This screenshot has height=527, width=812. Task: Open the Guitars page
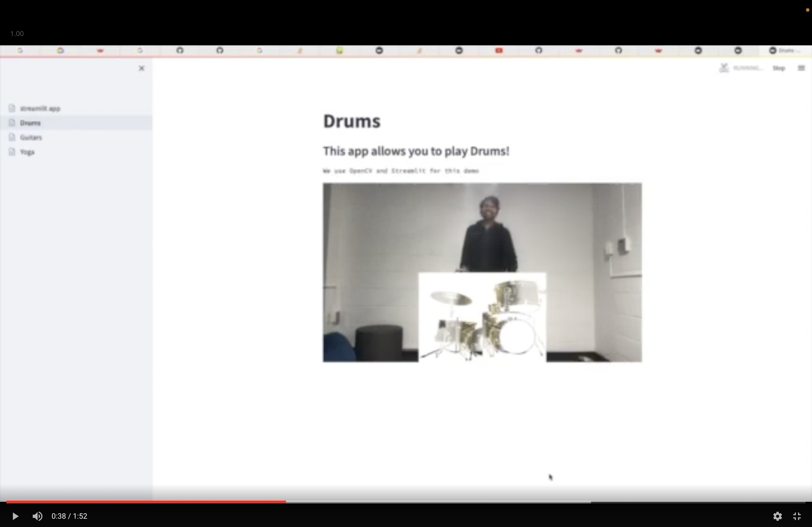31,137
